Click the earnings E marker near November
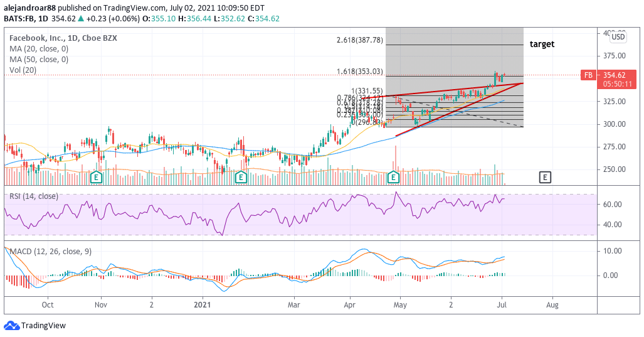 coord(96,178)
